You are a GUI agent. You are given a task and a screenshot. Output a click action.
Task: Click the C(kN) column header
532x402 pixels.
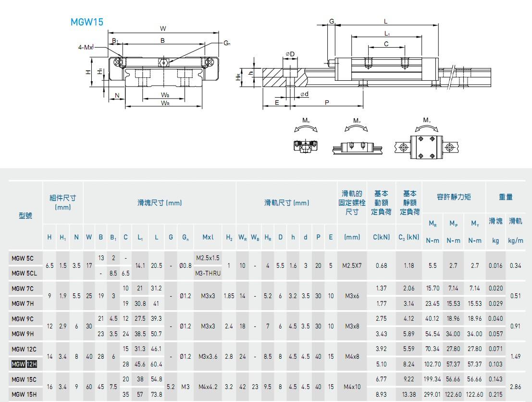pos(382,237)
